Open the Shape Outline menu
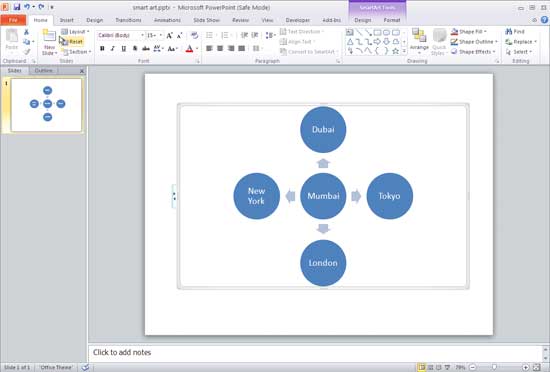This screenshot has width=550, height=372. point(474,42)
